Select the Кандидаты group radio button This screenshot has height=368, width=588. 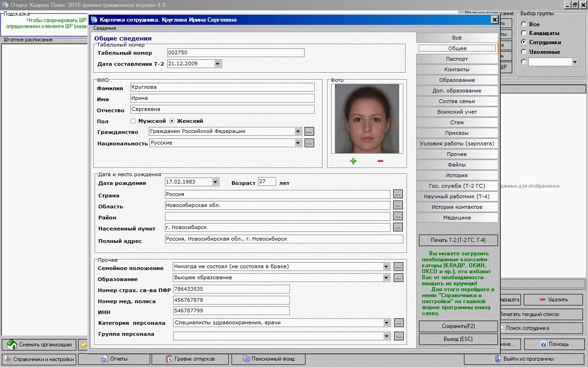tap(524, 33)
